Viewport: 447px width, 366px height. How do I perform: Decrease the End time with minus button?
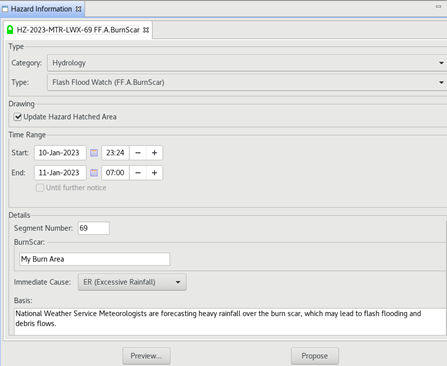pyautogui.click(x=138, y=173)
